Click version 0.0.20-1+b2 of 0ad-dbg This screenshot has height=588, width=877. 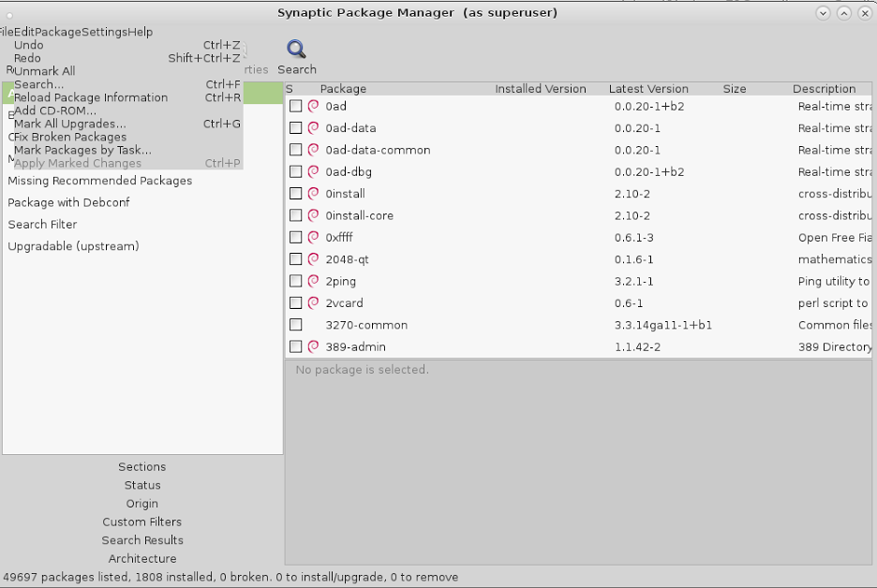[649, 171]
